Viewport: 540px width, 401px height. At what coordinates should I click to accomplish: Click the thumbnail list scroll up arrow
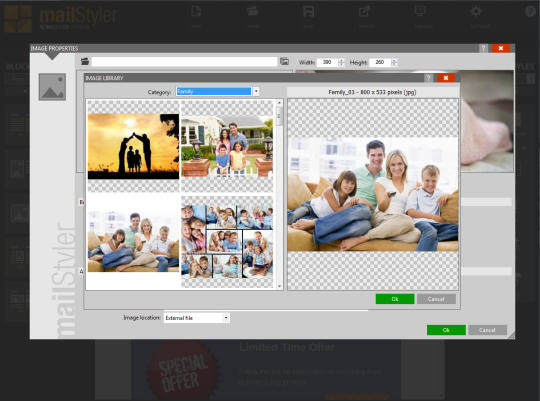[279, 103]
